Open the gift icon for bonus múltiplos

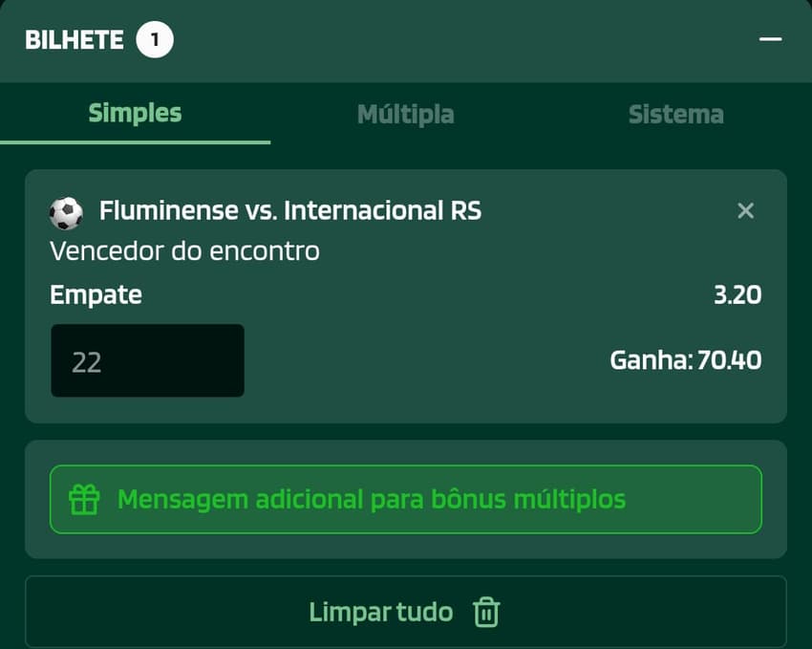click(x=86, y=499)
